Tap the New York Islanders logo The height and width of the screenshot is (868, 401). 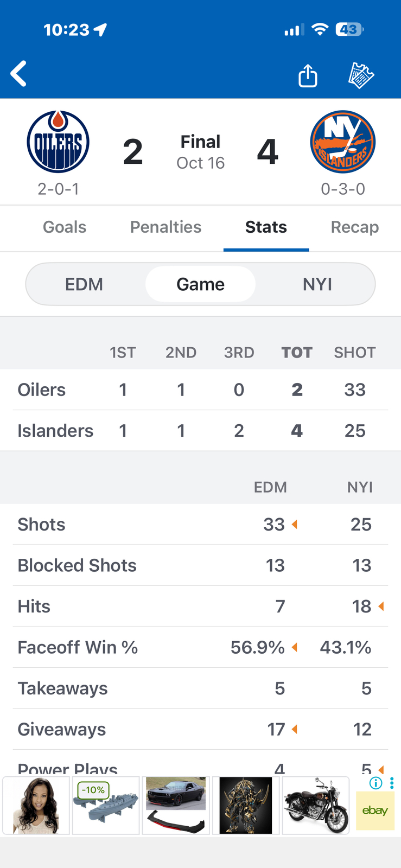tap(343, 143)
